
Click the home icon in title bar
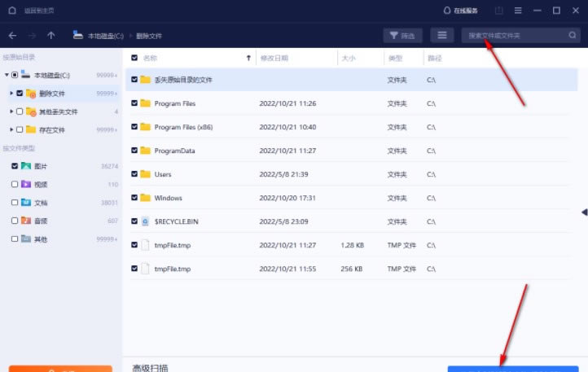pos(11,11)
